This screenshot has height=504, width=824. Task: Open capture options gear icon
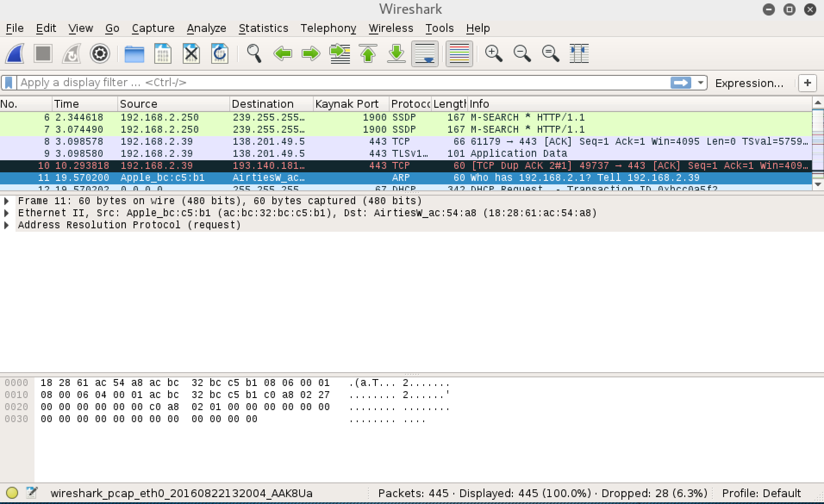tap(100, 54)
